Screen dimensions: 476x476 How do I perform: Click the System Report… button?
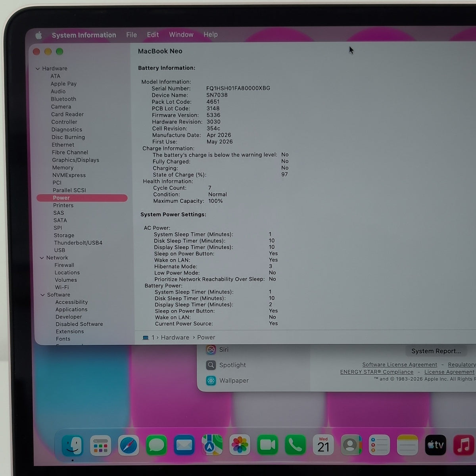[436, 351]
